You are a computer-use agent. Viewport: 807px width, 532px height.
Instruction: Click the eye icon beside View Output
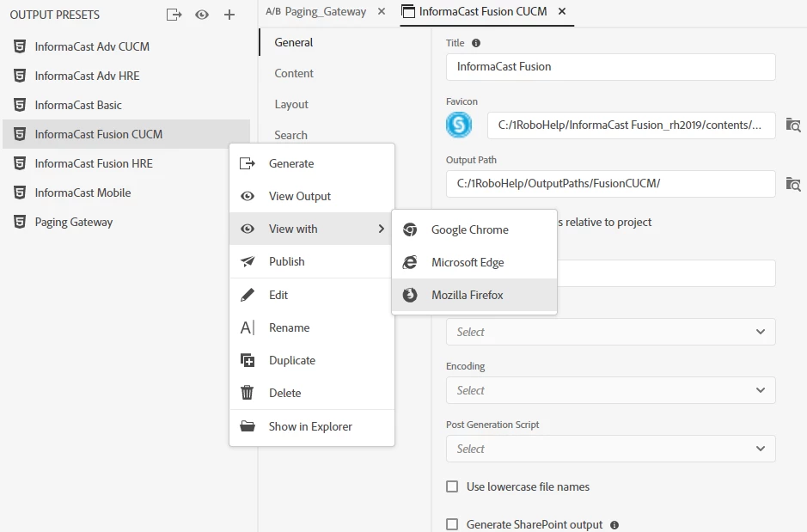pyautogui.click(x=248, y=196)
